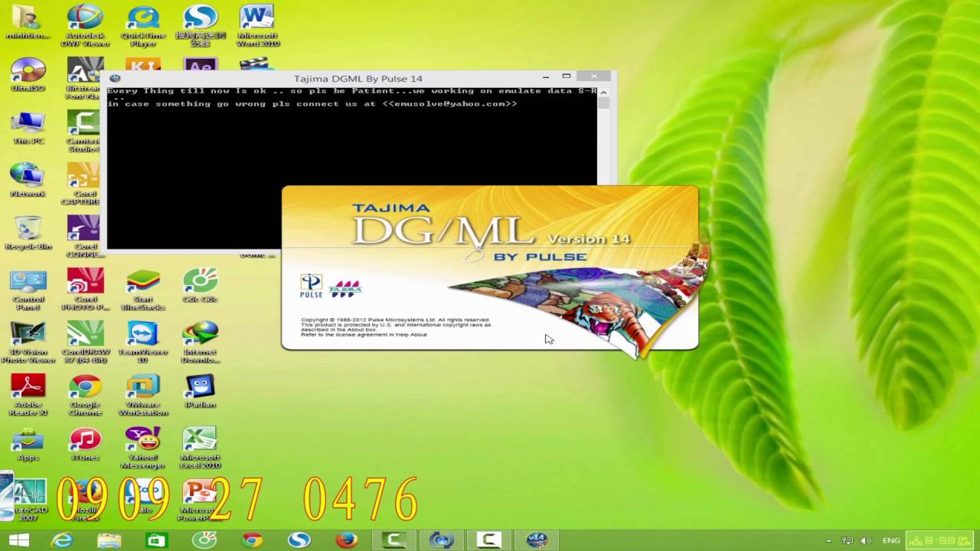Screen dimensions: 980x551
Task: Launch Corel PHOTO-PAINT desktop shortcut
Action: (x=85, y=289)
